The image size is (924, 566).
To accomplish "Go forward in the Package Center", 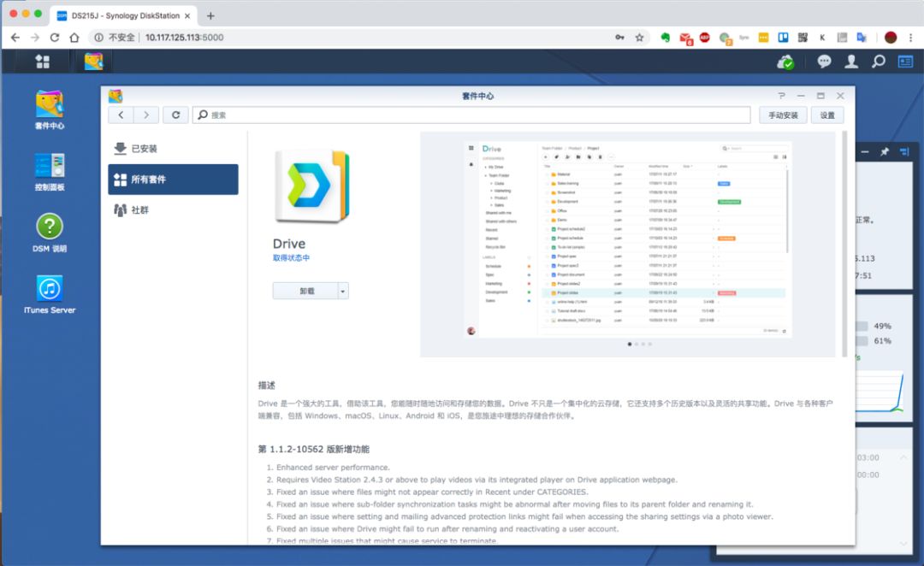I will [146, 115].
